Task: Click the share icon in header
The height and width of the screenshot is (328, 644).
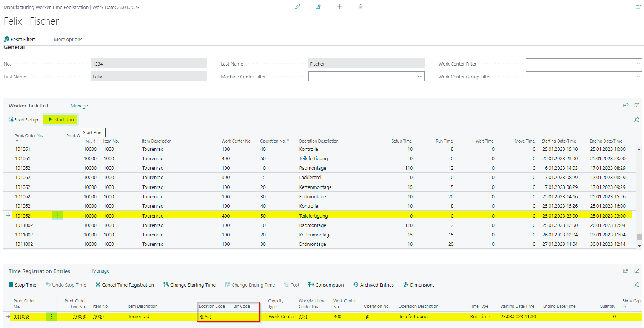Action: click(318, 7)
